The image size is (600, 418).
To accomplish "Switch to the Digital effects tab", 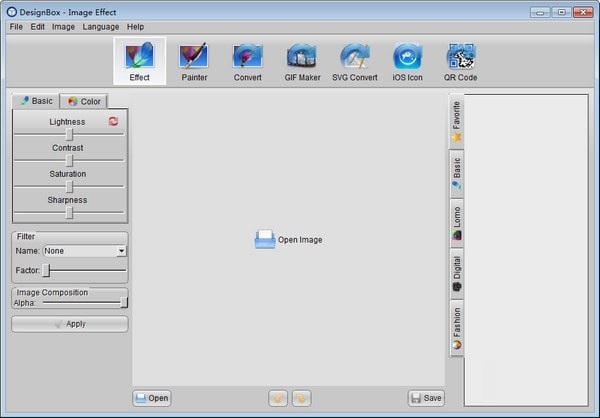I will 457,274.
